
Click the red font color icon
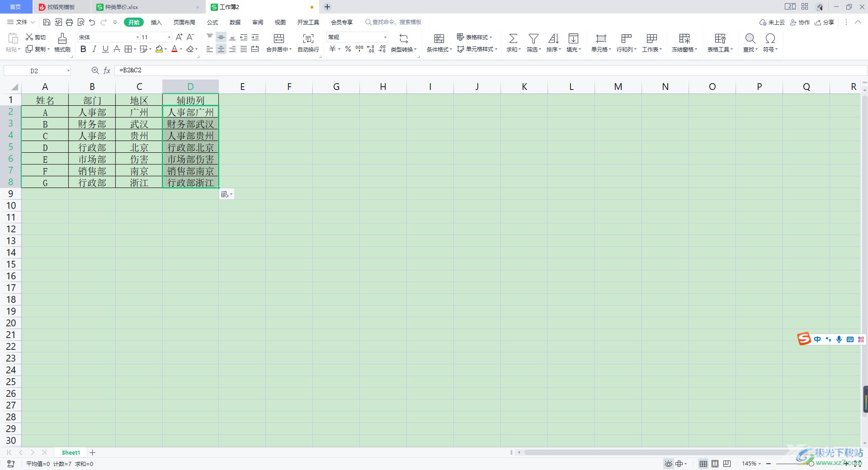[175, 49]
